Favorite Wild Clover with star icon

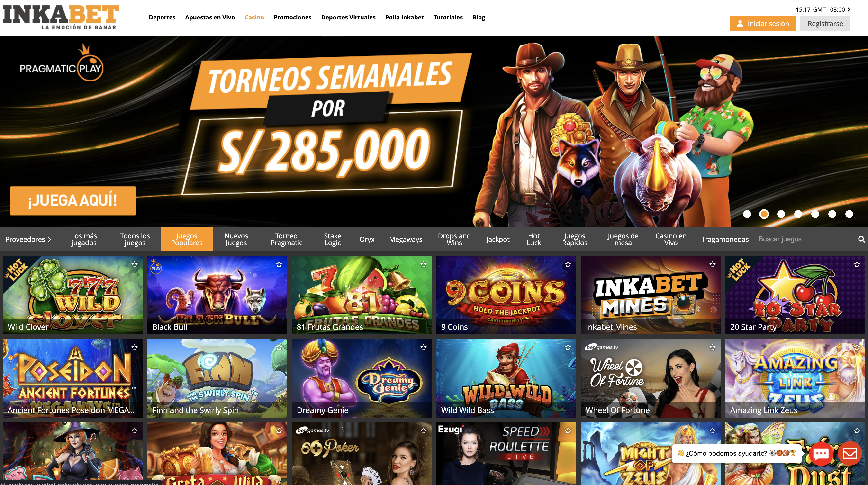coord(135,264)
